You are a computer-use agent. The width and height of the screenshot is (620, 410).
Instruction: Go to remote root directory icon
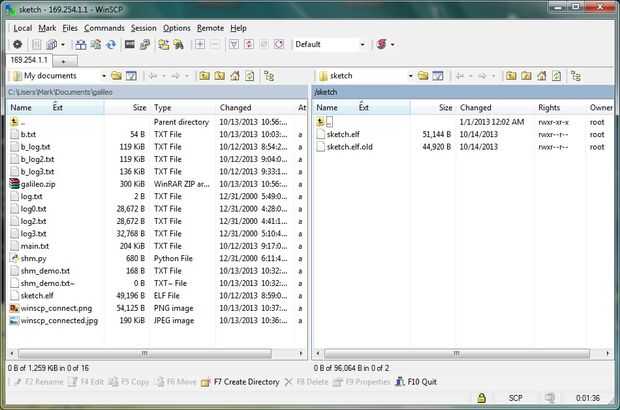[x=526, y=76]
